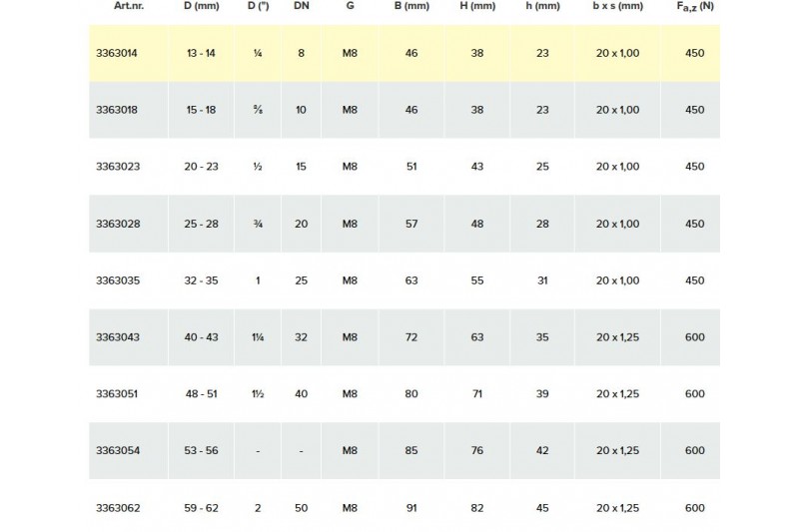Click the Fa,z (N) column header
This screenshot has width=799, height=532.
point(695,7)
